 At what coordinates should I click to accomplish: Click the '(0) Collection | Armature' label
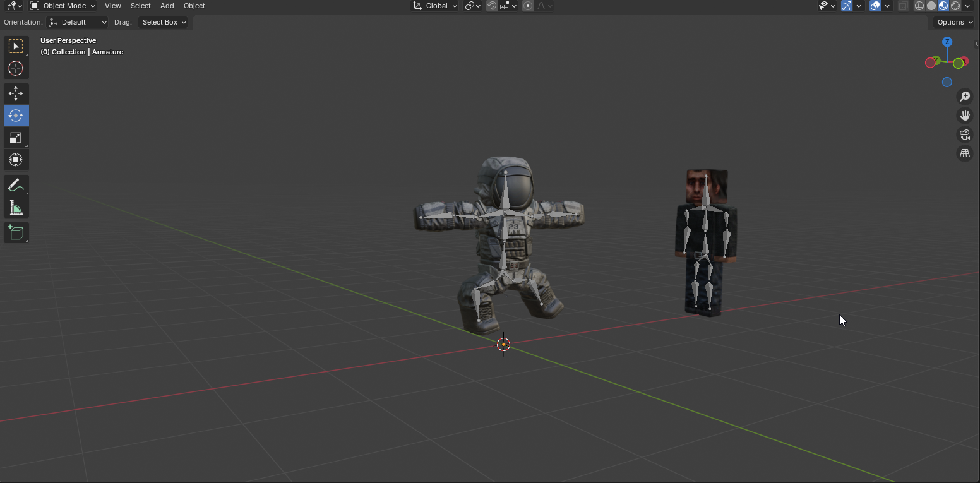pos(82,52)
